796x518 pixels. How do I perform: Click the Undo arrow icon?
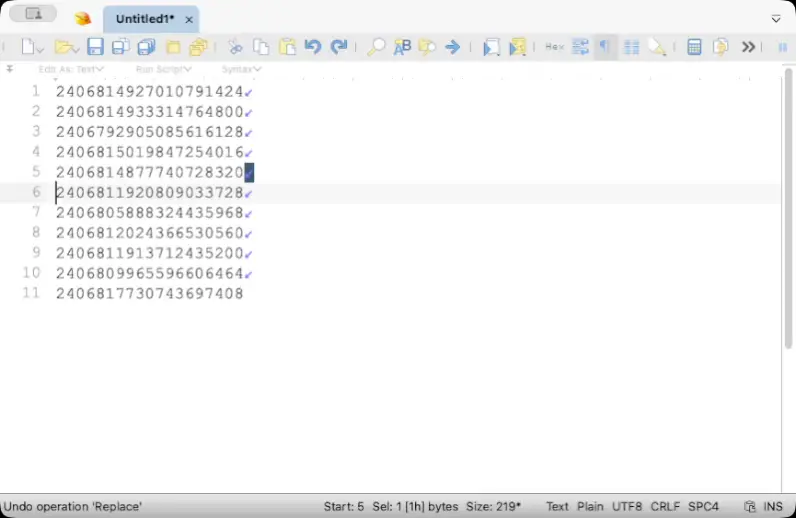[x=313, y=47]
